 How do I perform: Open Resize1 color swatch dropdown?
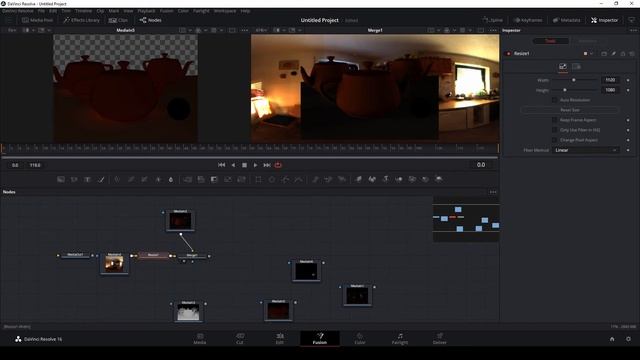588,53
